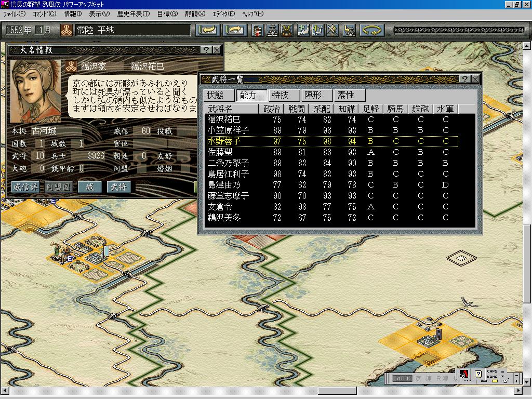Click the 城 button in 大名情報
532x399 pixels.
click(89, 187)
